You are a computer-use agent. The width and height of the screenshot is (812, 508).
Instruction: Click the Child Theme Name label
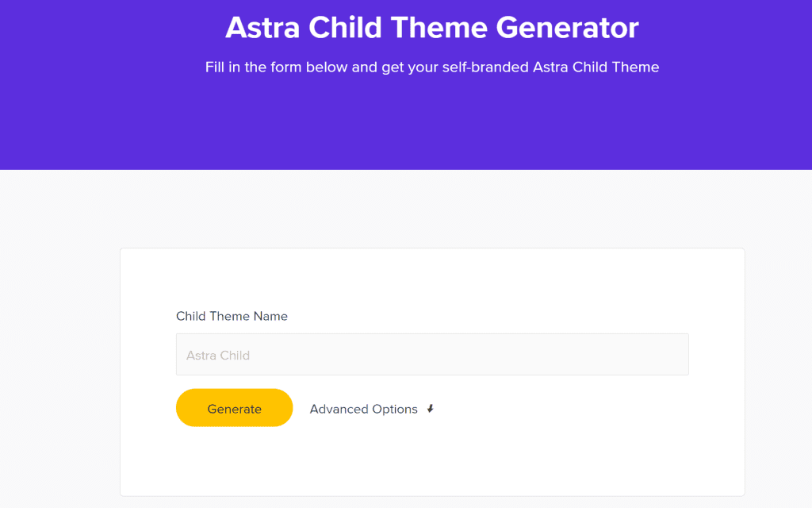[232, 316]
